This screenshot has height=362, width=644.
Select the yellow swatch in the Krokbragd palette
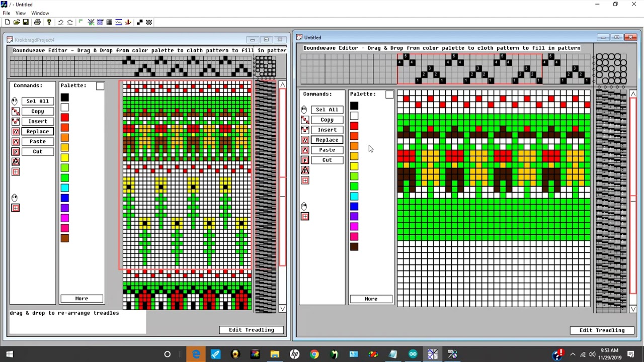point(65,157)
